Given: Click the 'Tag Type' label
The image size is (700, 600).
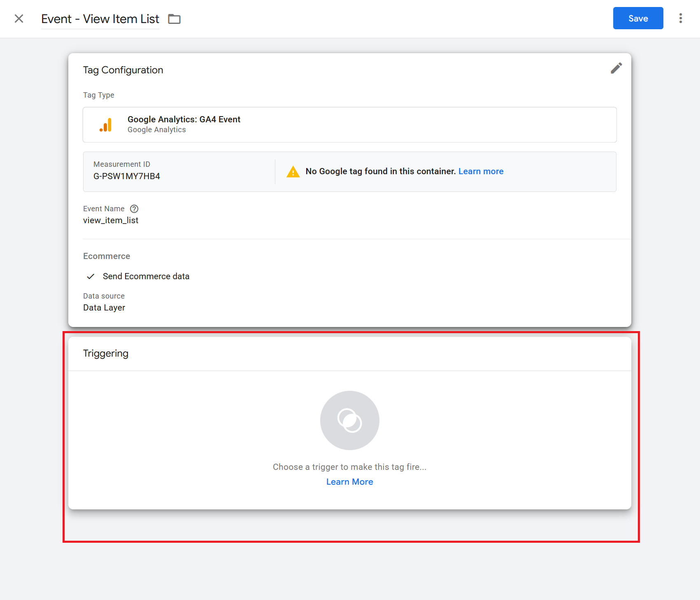Looking at the screenshot, I should pyautogui.click(x=99, y=95).
